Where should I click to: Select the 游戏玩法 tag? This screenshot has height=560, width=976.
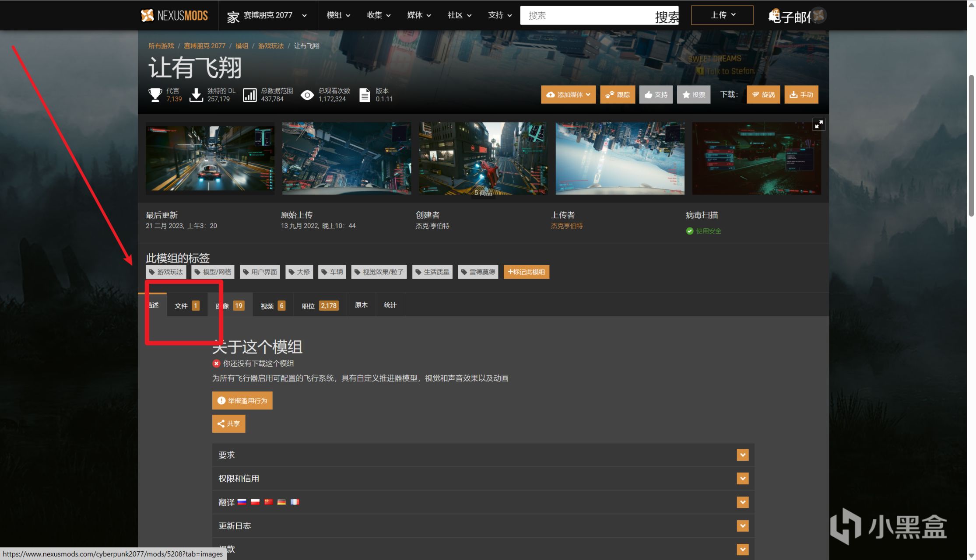[166, 272]
